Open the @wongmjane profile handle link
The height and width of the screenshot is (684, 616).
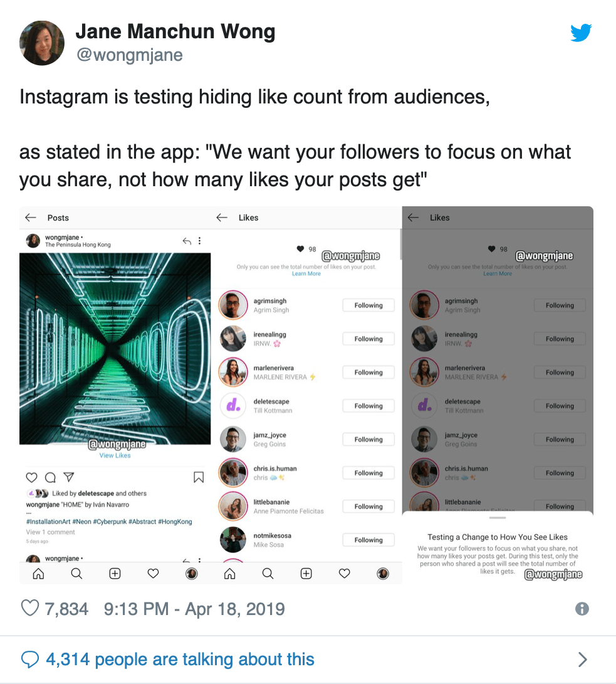[x=129, y=55]
